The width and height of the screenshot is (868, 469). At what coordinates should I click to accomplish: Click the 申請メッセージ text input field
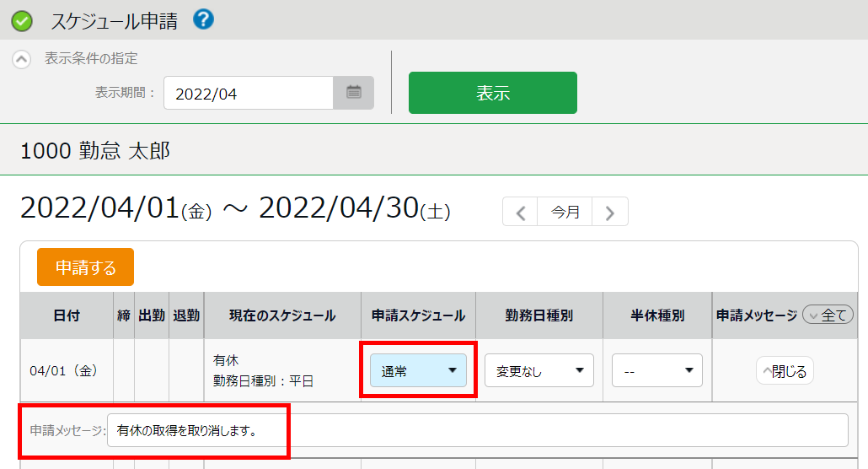click(477, 430)
